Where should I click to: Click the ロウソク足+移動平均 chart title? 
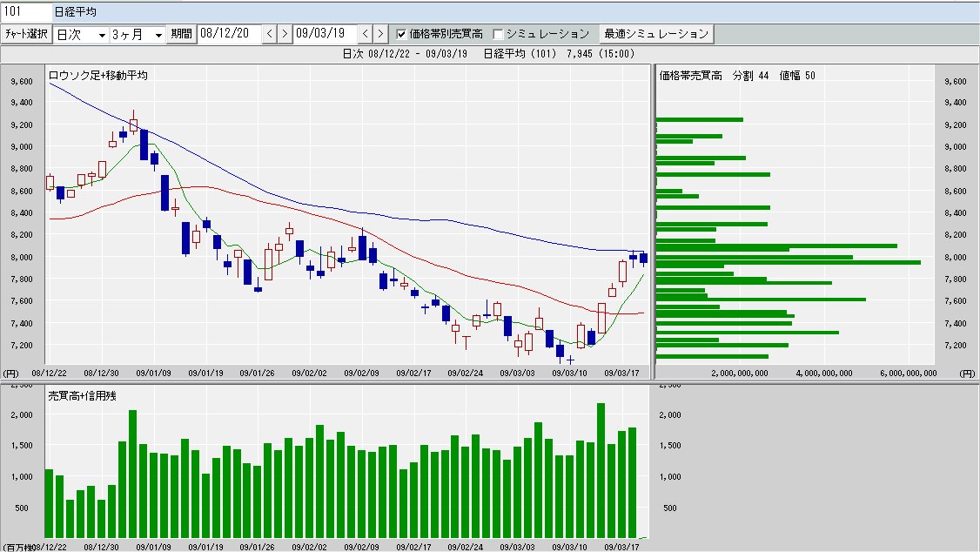point(97,76)
